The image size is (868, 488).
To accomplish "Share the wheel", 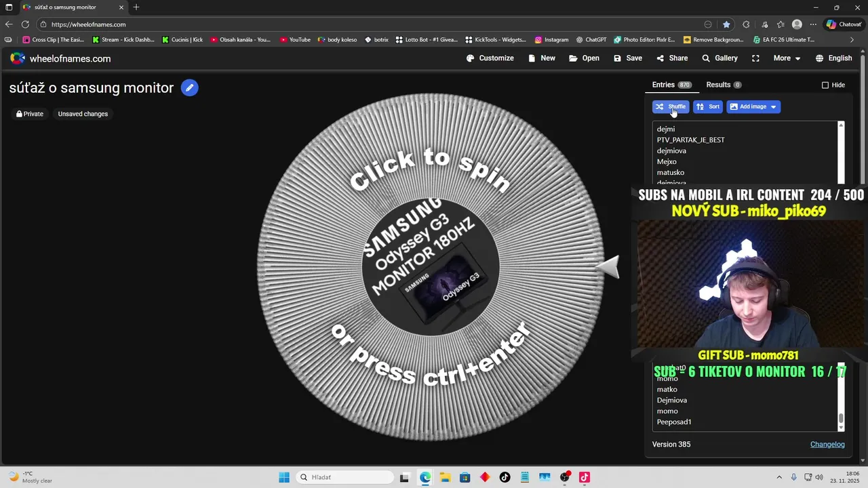I will pos(672,58).
